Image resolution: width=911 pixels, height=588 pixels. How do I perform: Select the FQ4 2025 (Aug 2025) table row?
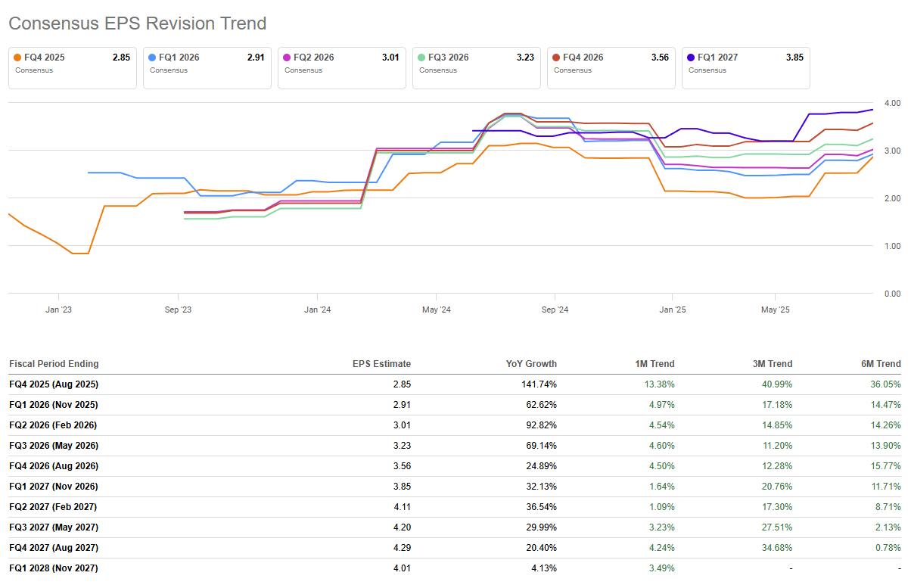[54, 384]
